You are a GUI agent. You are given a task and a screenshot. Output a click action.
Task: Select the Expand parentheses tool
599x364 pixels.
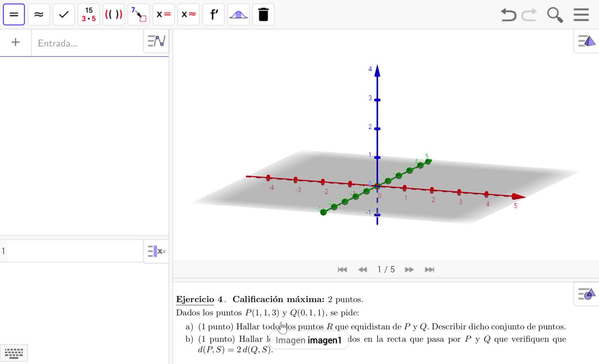pos(114,14)
